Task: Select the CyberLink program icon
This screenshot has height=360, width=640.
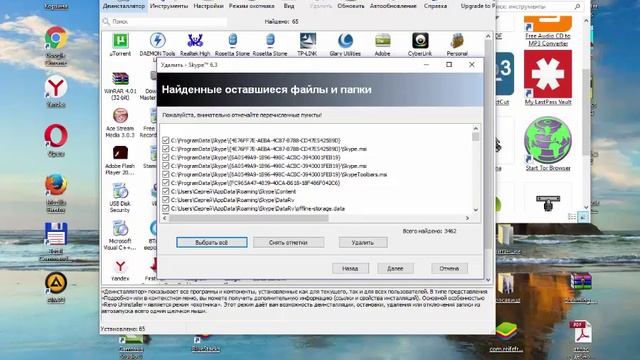Action: (x=420, y=44)
